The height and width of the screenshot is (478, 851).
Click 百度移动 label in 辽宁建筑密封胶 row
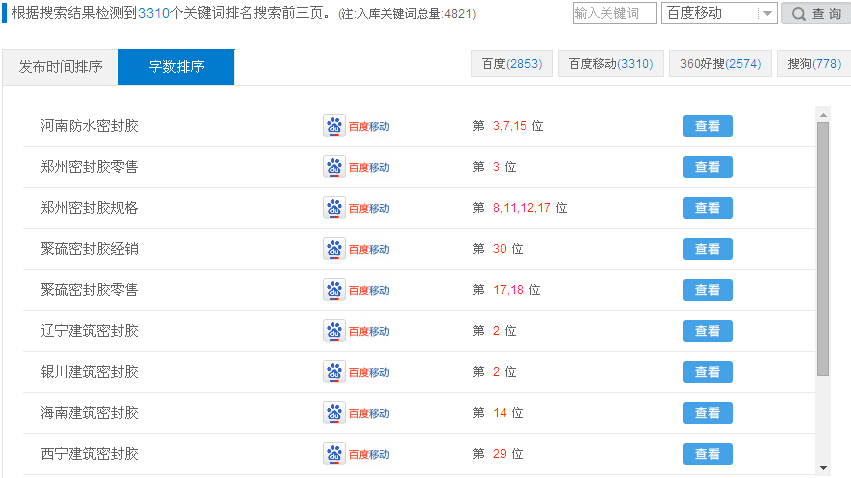point(369,332)
